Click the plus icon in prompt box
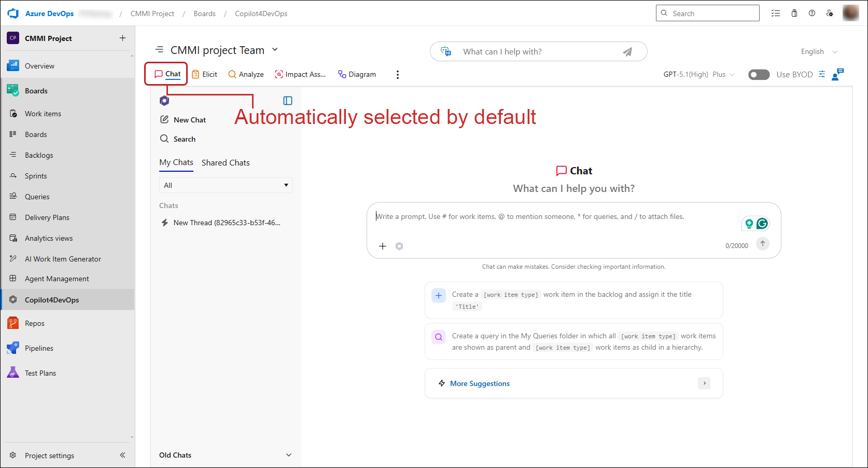Viewport: 868px width, 468px height. pyautogui.click(x=383, y=246)
